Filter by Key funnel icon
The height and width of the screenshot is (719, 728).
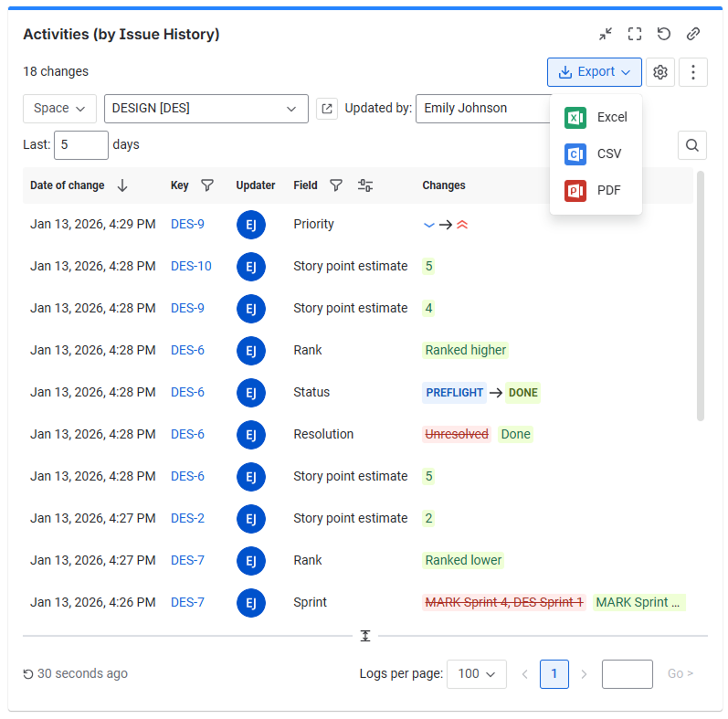[207, 185]
